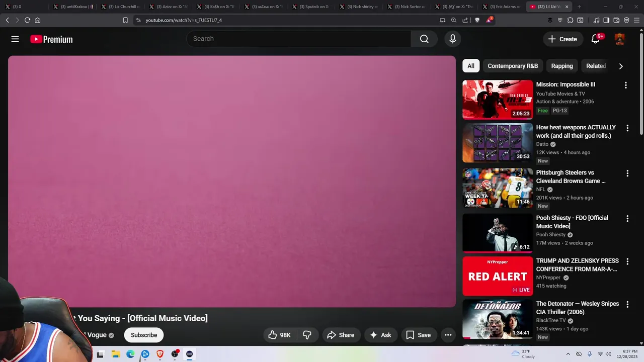
Task: Open YouTube notifications bell
Action: point(596,39)
